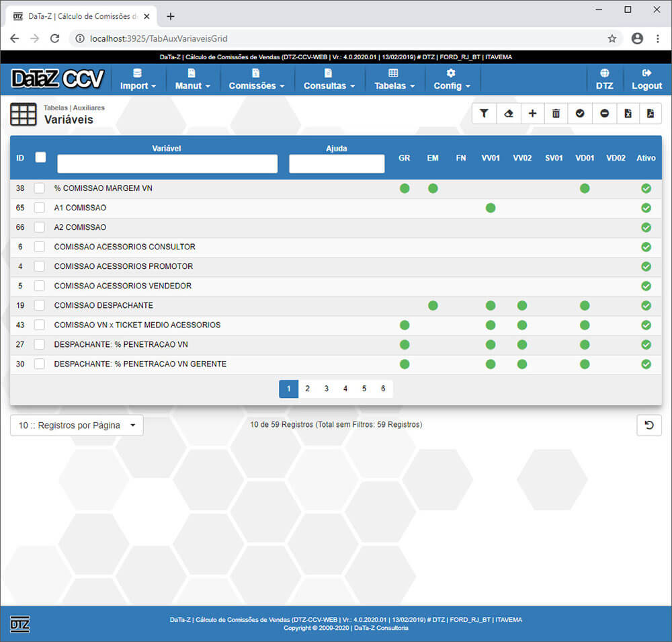Click the deactivate minus circle icon

pos(604,114)
